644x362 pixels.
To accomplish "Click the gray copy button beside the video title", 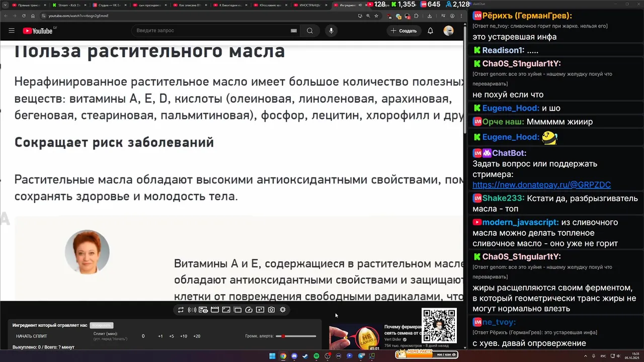I will click(102, 325).
